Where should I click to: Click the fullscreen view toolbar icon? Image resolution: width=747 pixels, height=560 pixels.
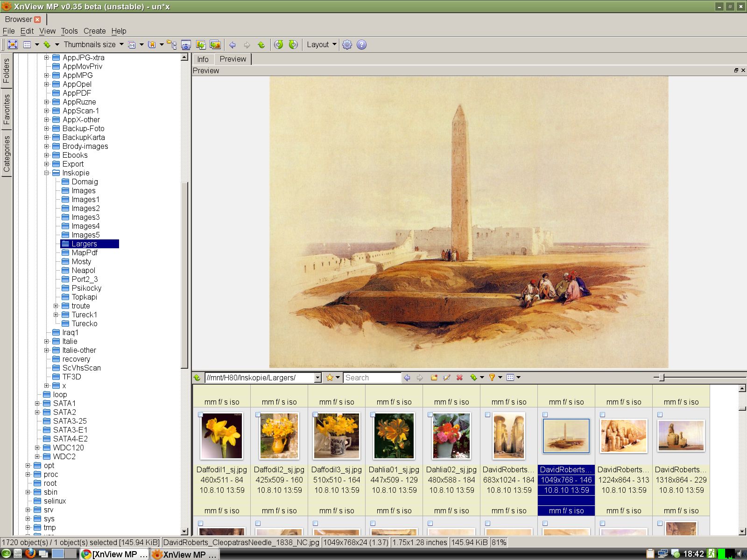click(x=13, y=45)
